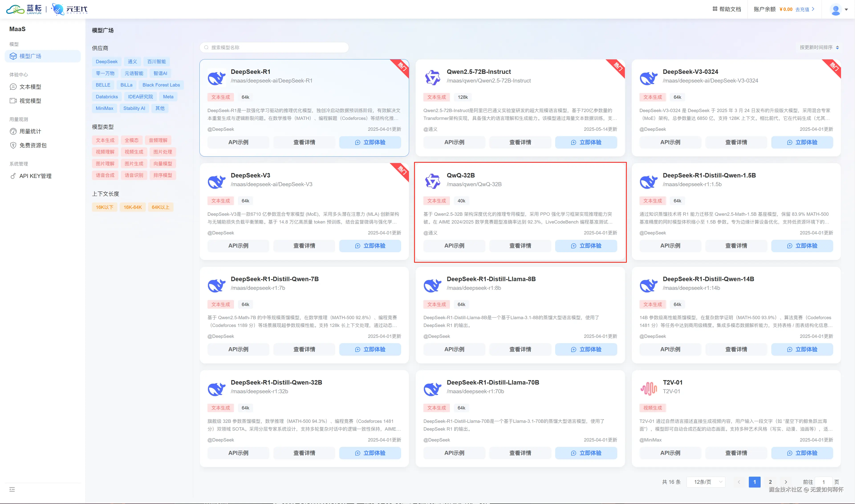
Task: Focus the 搜索模型名称 search box
Action: pos(274,48)
